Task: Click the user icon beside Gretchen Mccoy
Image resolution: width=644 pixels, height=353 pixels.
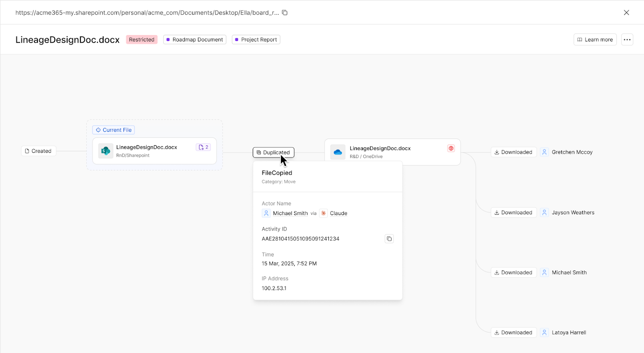Action: coord(544,152)
